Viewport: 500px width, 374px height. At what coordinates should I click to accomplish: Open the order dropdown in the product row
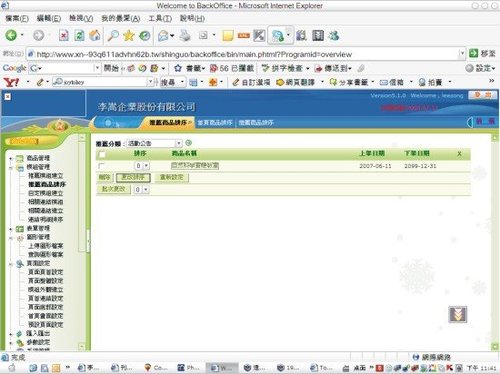(x=142, y=166)
